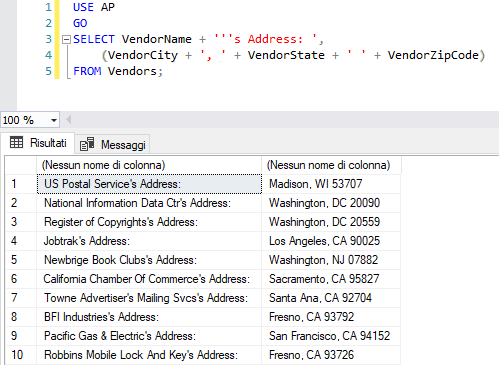Click 'FROM Vendors;' code line

118,71
